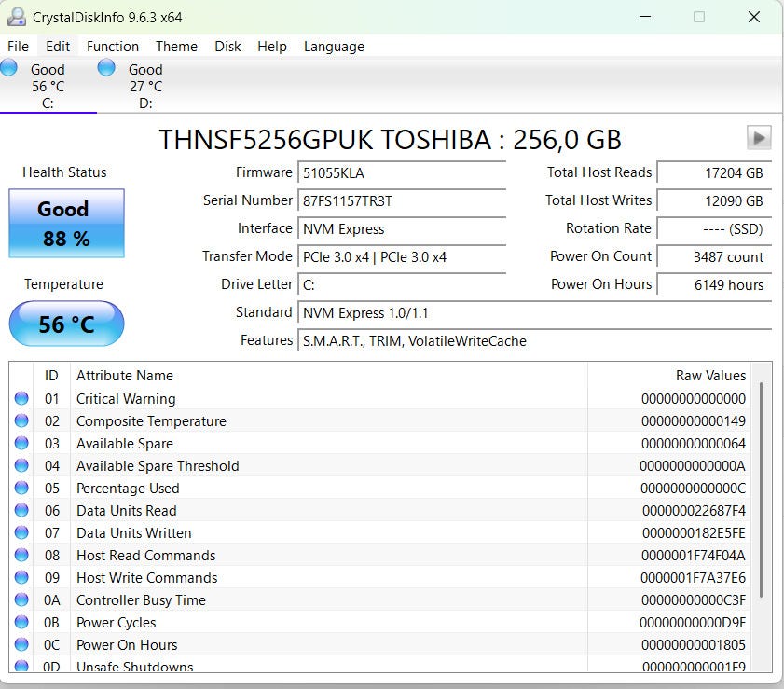Click status orb for Available Spare Threshold
The width and height of the screenshot is (784, 689).
coord(21,465)
